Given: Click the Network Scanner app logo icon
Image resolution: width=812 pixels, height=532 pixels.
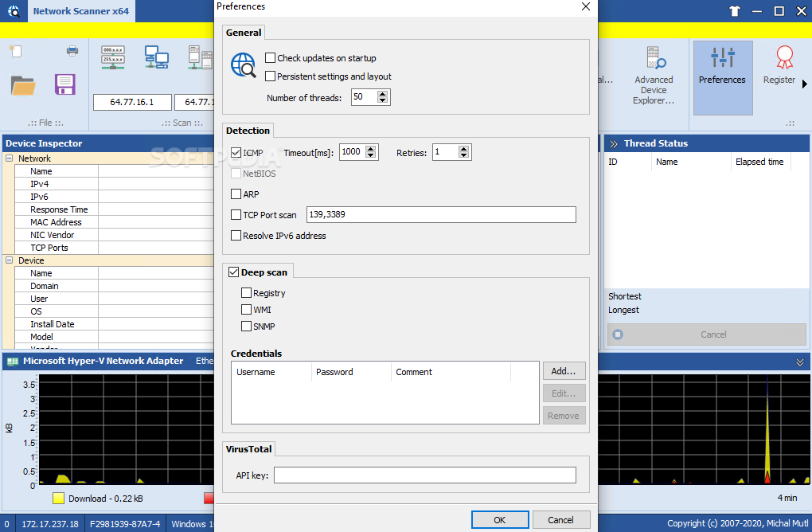Looking at the screenshot, I should pos(14,11).
